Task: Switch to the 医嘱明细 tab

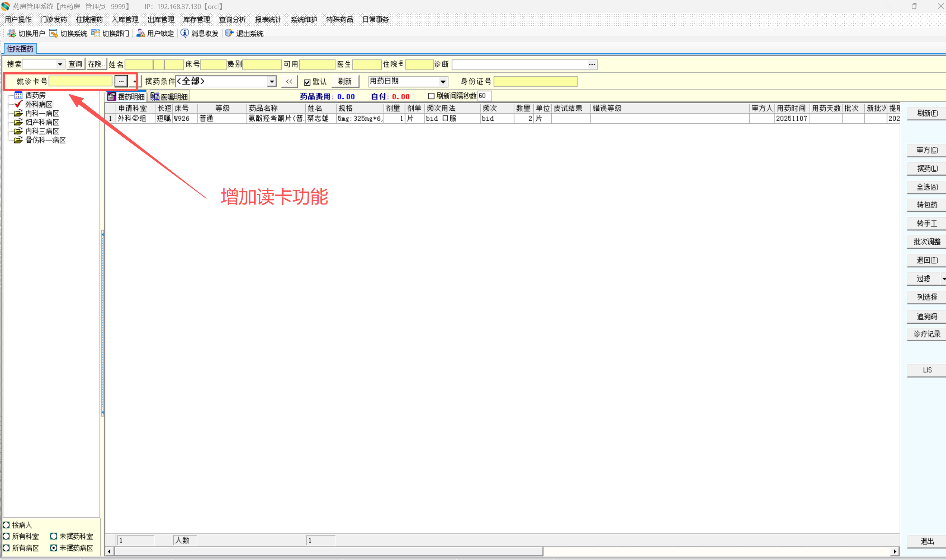Action: pos(169,97)
